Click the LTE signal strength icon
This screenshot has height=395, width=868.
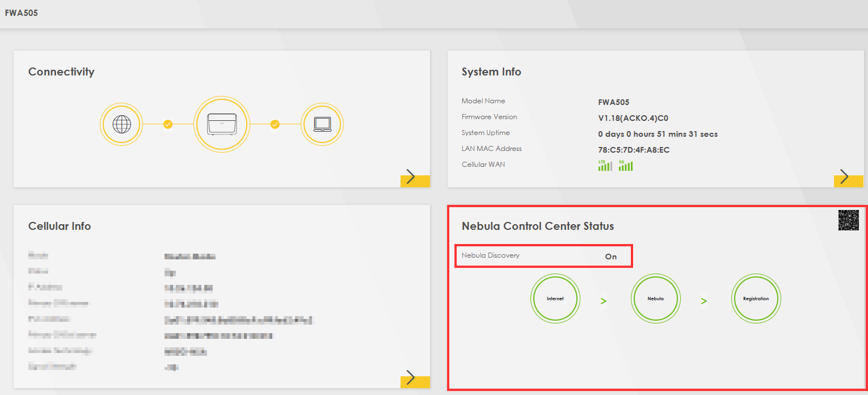click(605, 165)
